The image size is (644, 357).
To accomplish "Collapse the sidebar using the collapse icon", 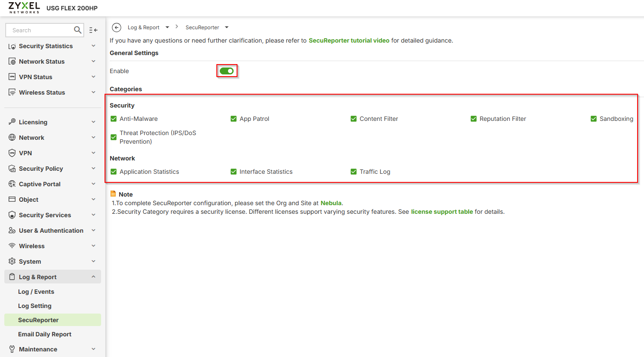I will tap(93, 30).
